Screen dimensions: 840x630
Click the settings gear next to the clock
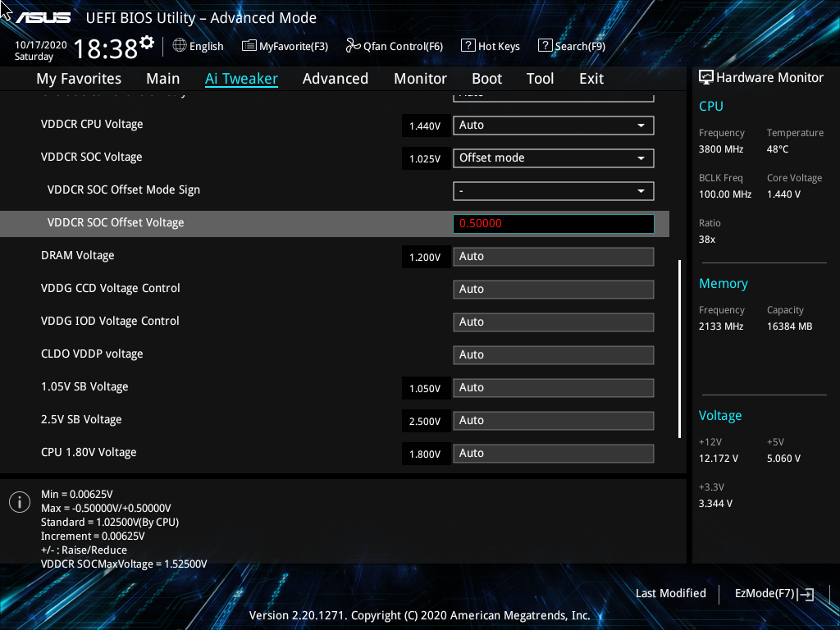(x=147, y=43)
